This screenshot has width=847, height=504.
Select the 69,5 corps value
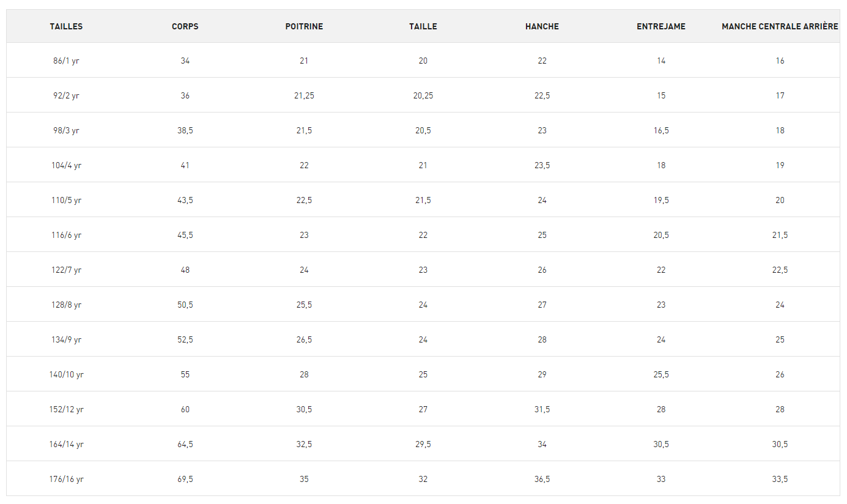[185, 479]
